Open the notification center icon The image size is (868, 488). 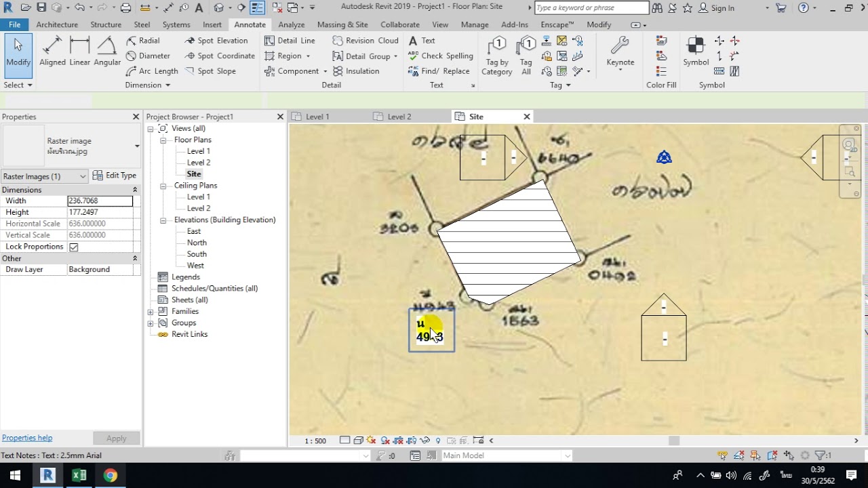point(851,475)
